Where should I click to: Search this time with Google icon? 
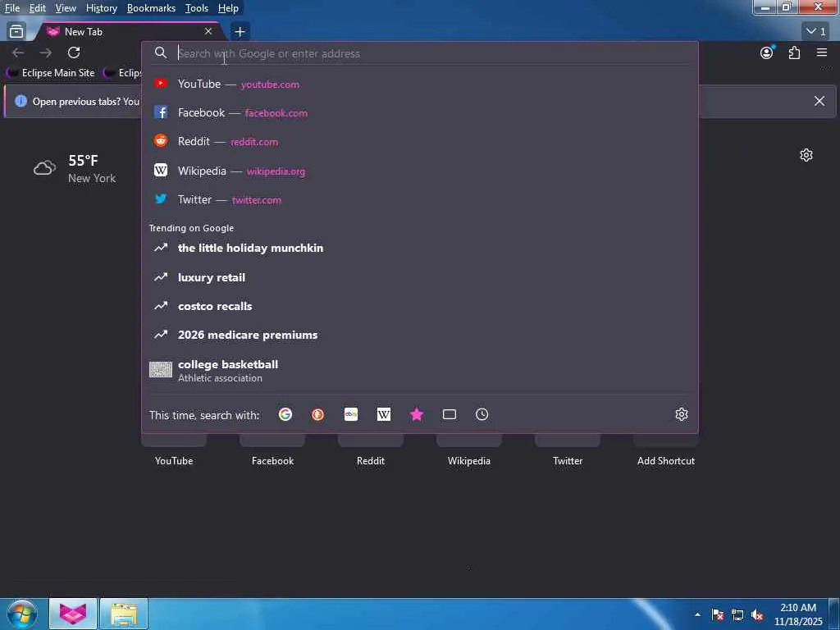point(285,414)
